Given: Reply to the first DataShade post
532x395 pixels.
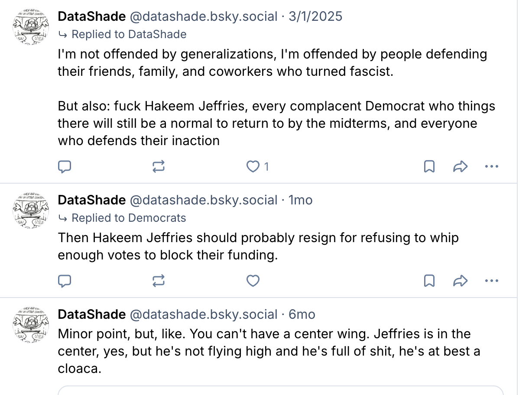Looking at the screenshot, I should (65, 167).
